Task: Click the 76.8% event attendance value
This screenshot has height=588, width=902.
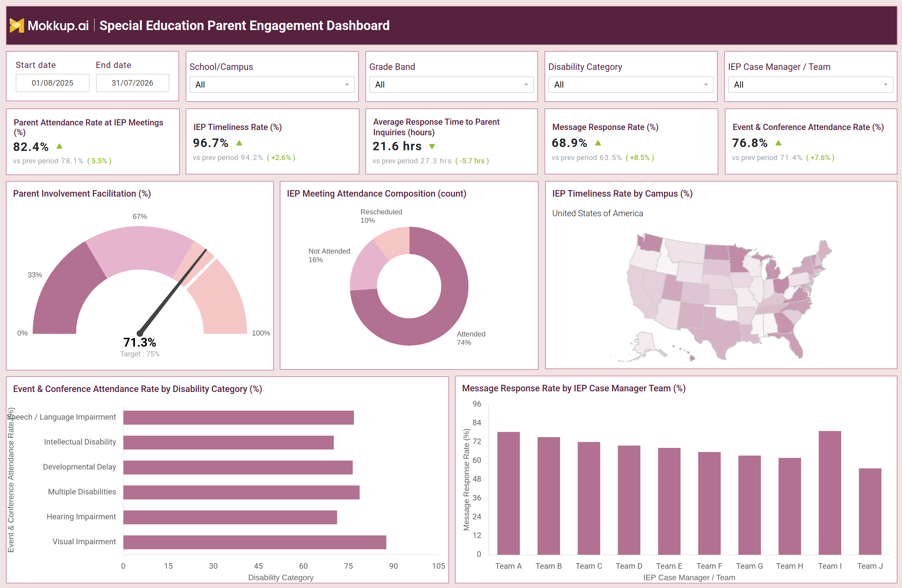Action: click(750, 143)
